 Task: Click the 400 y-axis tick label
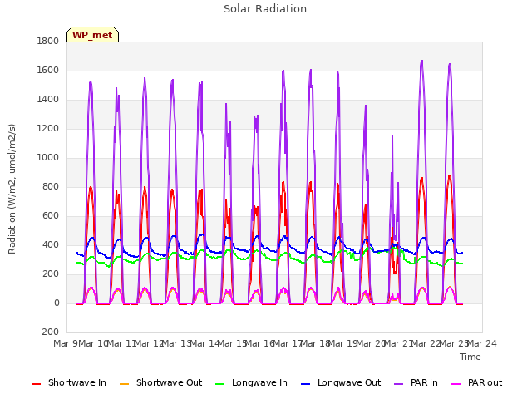point(51,244)
